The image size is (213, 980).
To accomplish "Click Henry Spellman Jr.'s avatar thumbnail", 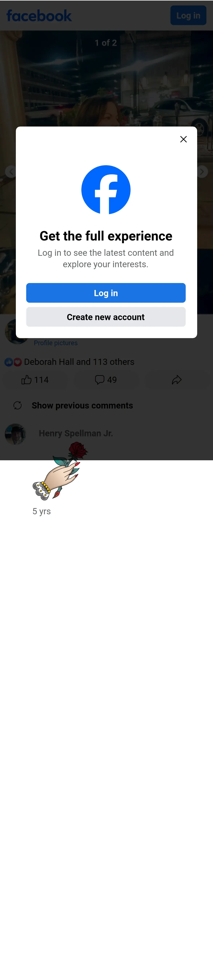I will pyautogui.click(x=15, y=434).
